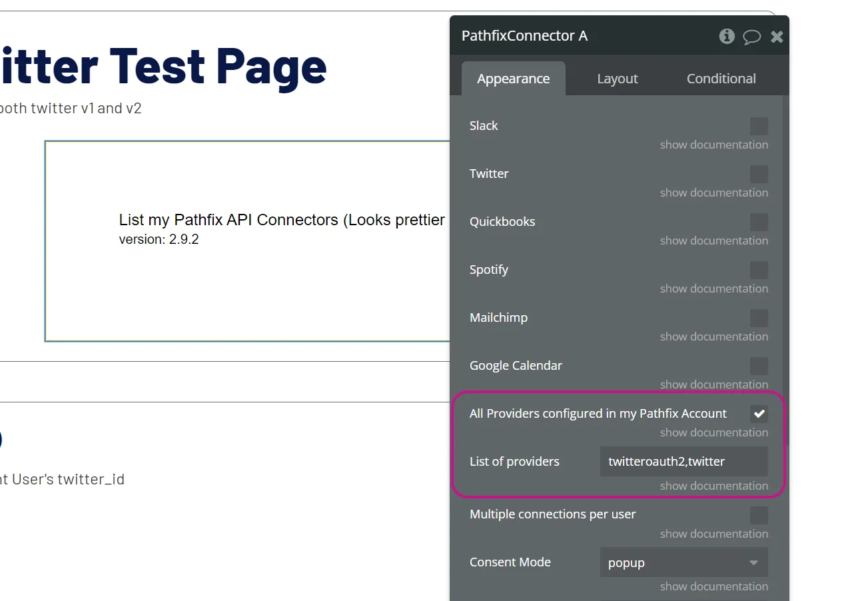Image resolution: width=868 pixels, height=601 pixels.
Task: Uncheck All Providers configured in my Pathfix Account
Action: pyautogui.click(x=759, y=414)
